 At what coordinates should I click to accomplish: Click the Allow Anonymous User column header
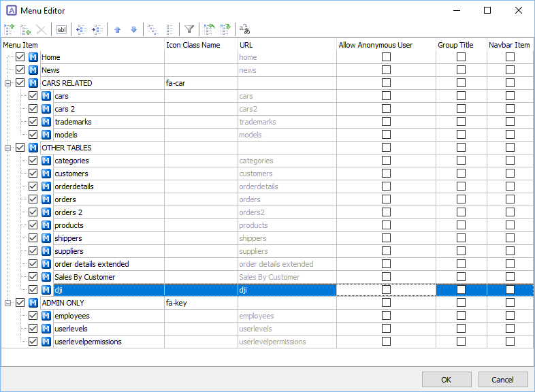coord(386,45)
